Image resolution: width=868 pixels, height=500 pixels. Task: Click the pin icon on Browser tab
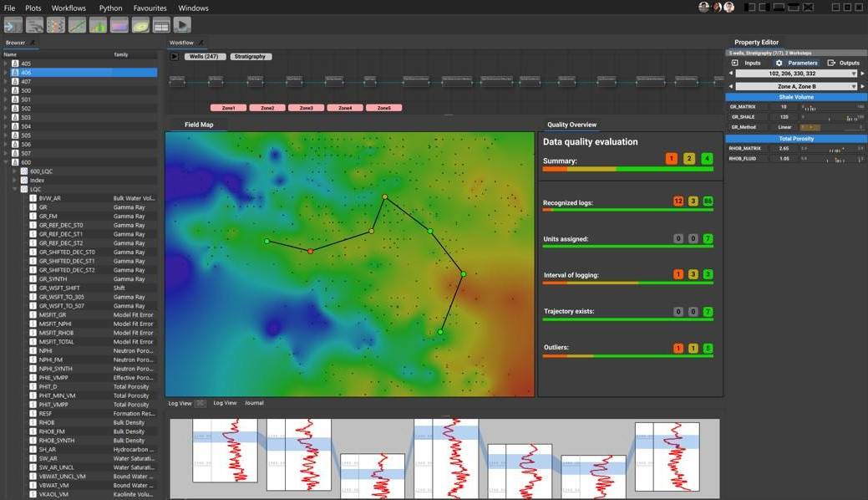pos(33,43)
